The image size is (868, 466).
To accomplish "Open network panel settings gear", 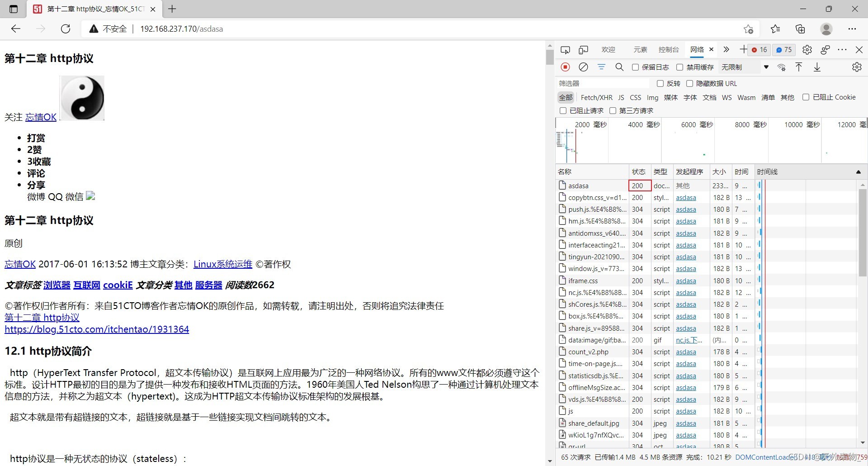I will [857, 67].
